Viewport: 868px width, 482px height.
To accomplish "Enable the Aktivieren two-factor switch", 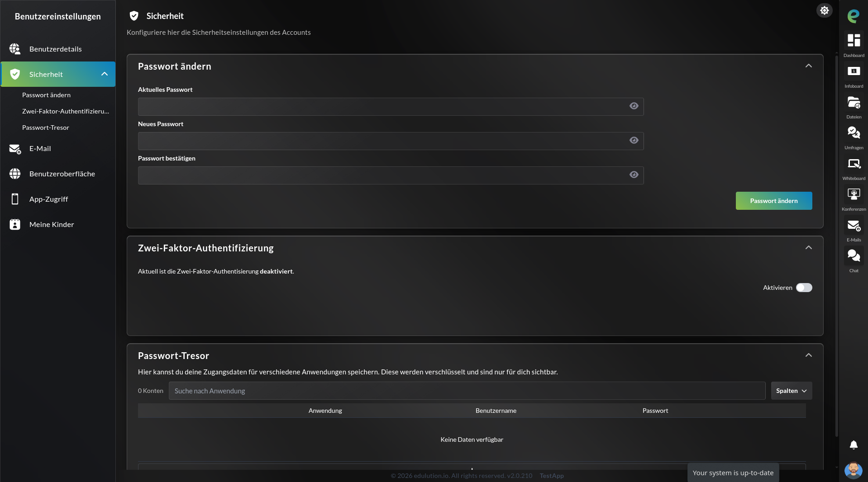I will click(804, 288).
